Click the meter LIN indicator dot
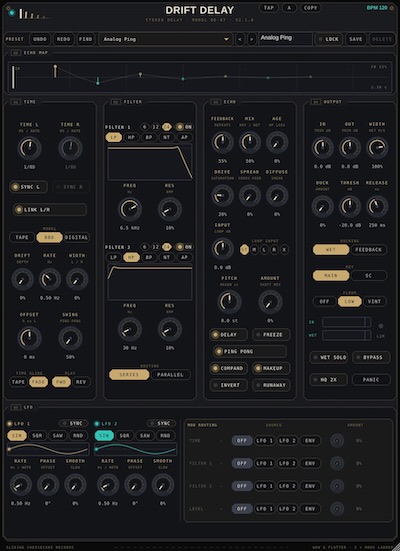400x551 pixels. [x=380, y=326]
